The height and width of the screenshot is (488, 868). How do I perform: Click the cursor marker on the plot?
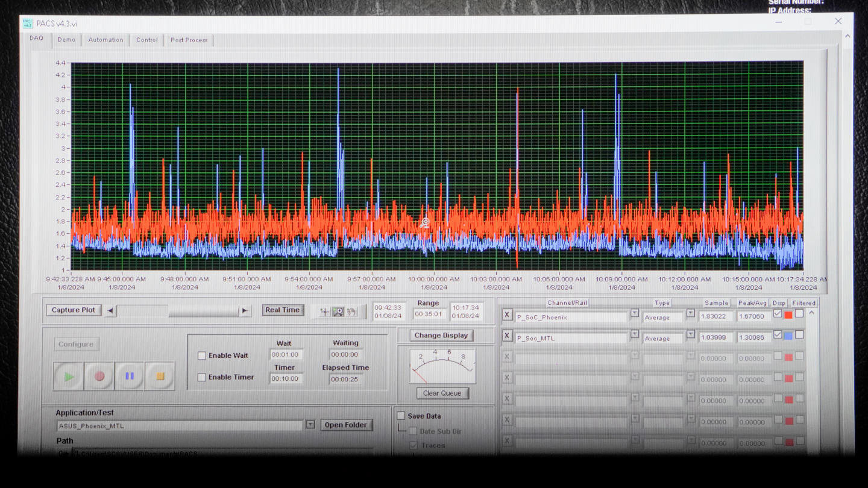coord(425,224)
